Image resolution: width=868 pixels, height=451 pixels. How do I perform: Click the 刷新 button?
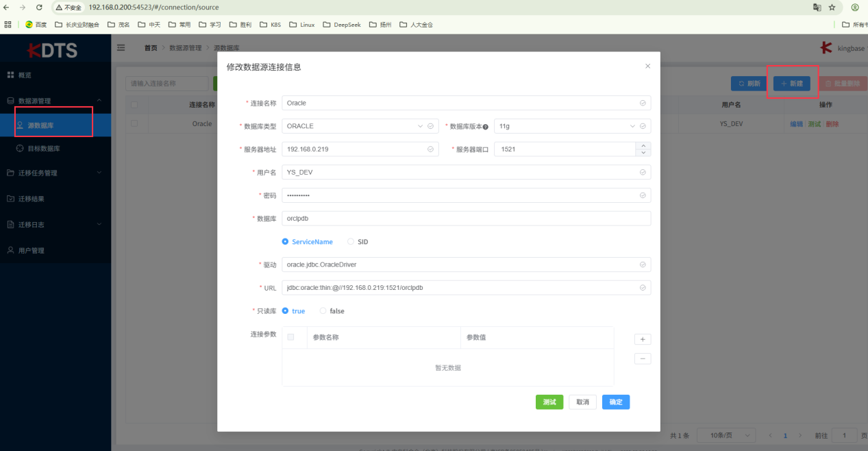(749, 84)
